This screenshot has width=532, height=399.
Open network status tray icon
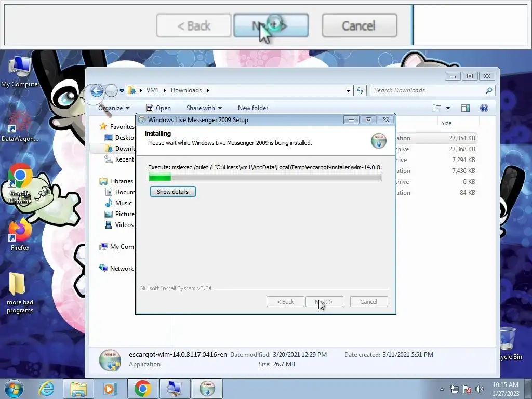pyautogui.click(x=454, y=389)
